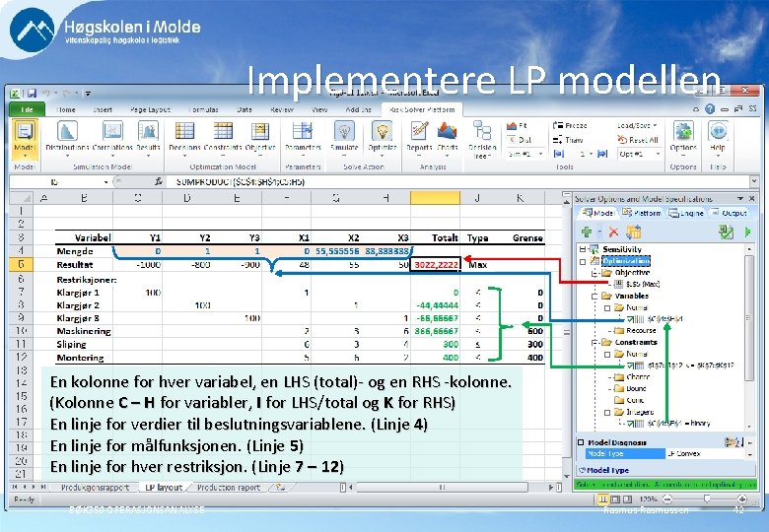
Task: Open the File tab
Action: click(x=27, y=109)
